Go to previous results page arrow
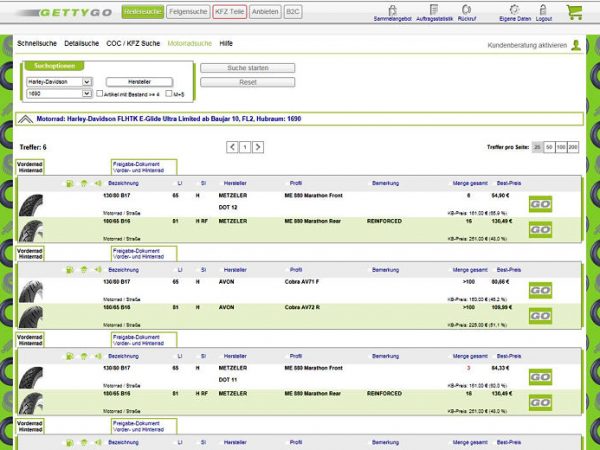Image resolution: width=600 pixels, height=450 pixels. click(232, 147)
